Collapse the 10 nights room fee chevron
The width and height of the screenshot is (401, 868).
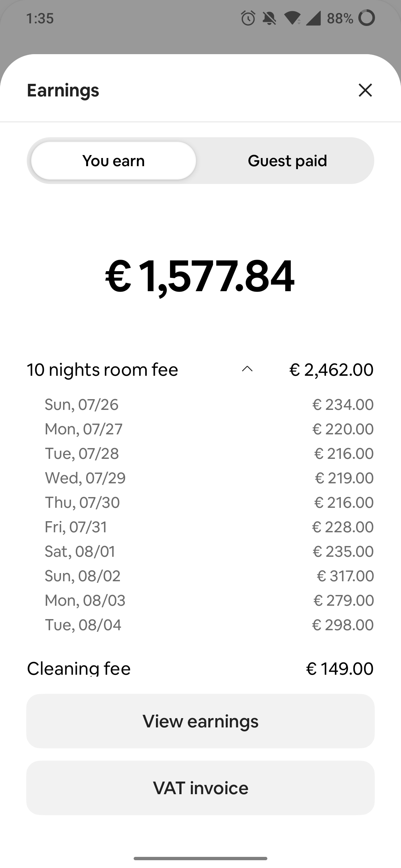247,369
